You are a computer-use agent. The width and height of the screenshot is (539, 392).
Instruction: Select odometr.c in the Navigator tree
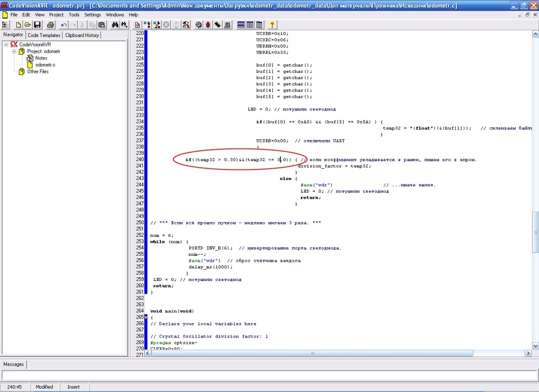coord(45,64)
